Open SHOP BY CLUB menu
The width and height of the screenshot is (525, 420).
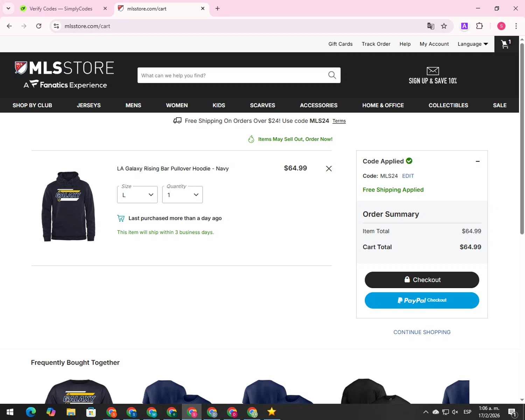[x=32, y=105]
